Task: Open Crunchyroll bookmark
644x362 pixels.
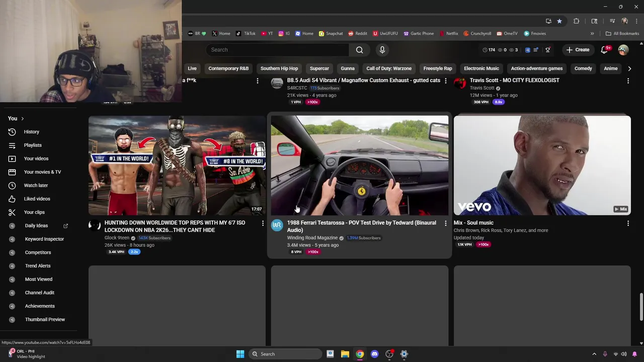Action: (477, 34)
